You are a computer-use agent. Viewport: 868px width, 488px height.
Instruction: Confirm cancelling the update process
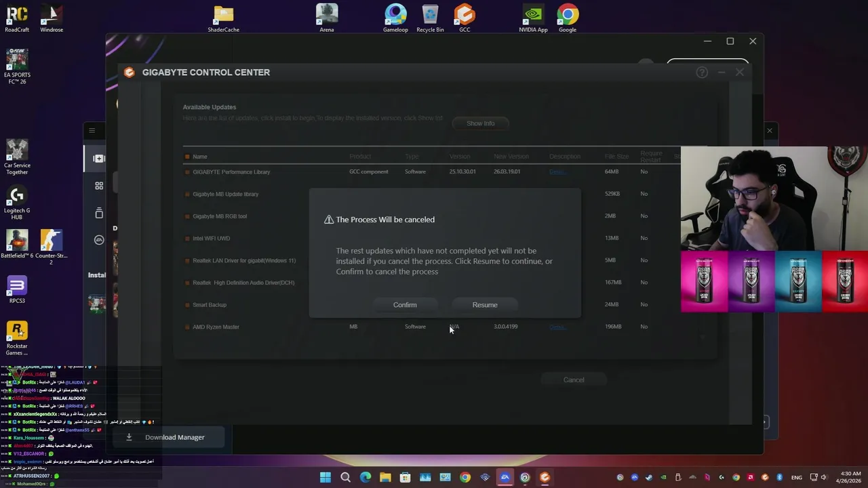(x=405, y=305)
